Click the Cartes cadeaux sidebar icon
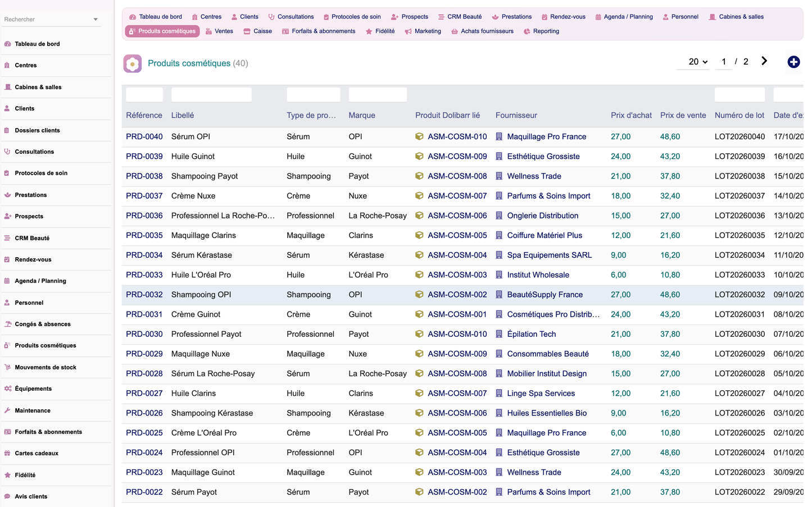 coord(7,453)
